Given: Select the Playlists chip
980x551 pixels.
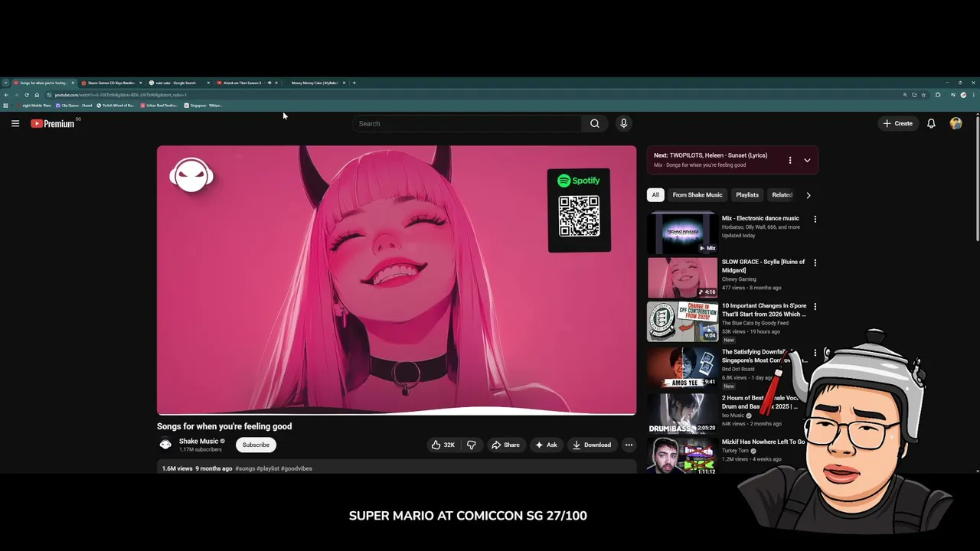Looking at the screenshot, I should point(747,195).
